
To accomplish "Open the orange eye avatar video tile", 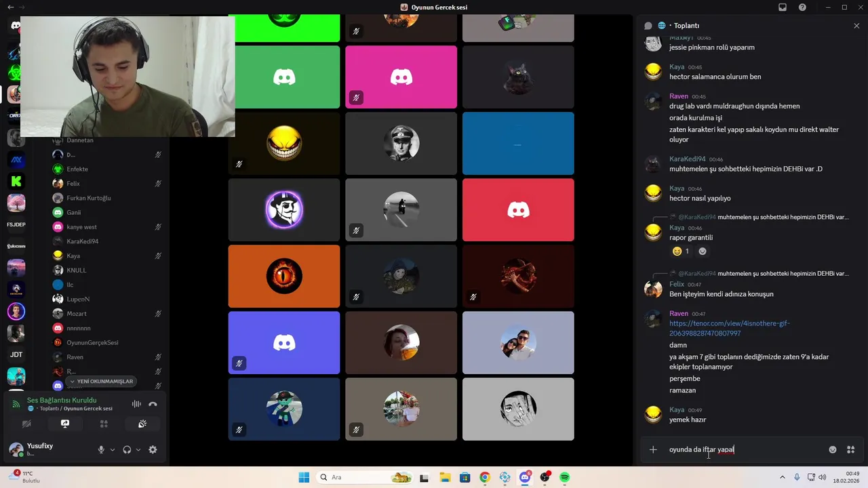I will (x=284, y=276).
